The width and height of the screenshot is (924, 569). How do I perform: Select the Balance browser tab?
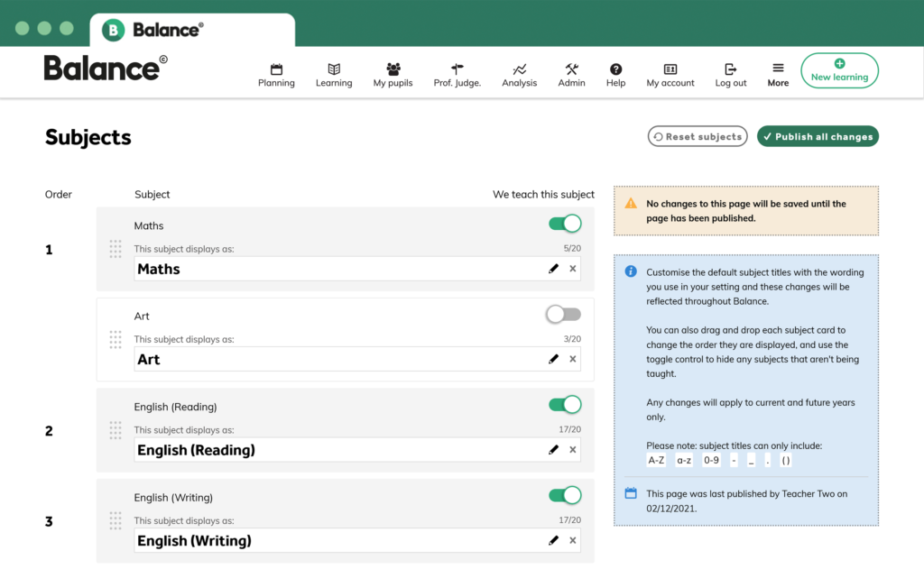click(193, 30)
